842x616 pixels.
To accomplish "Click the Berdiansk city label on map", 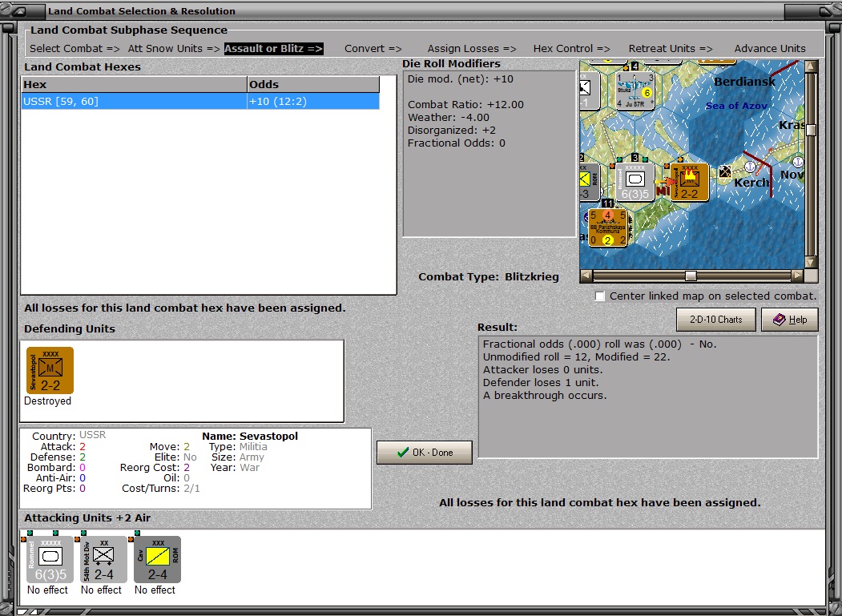I will [745, 82].
